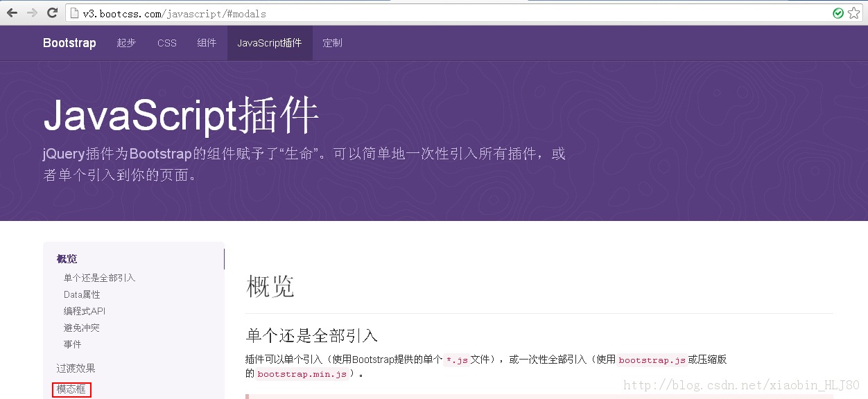Open the Bootstrap brand home link
The image size is (868, 399).
click(69, 43)
